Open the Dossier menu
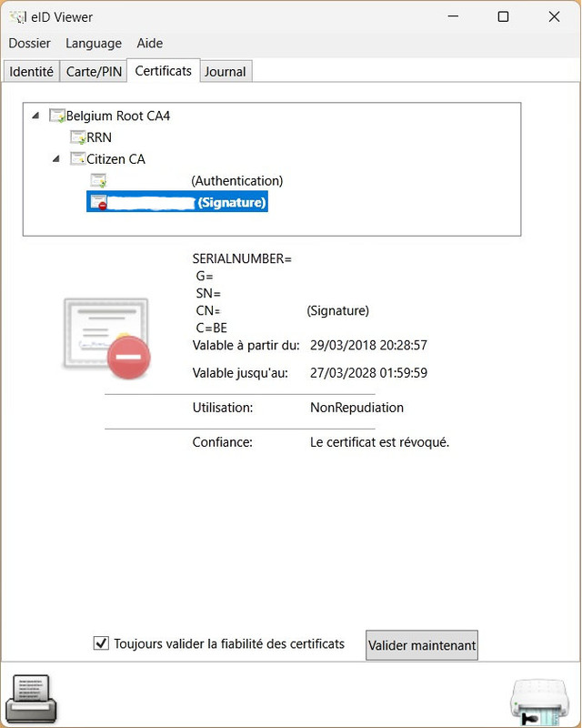Screen dimensions: 582x728 (29, 43)
